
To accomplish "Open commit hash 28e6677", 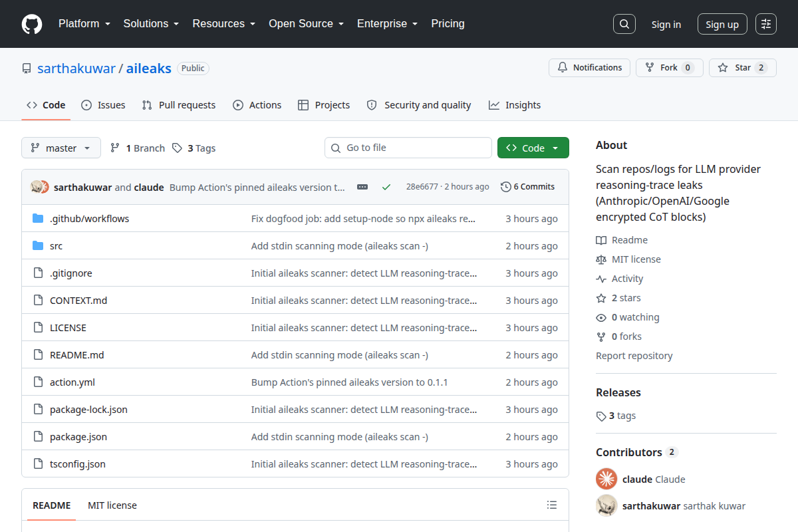I will (x=422, y=187).
